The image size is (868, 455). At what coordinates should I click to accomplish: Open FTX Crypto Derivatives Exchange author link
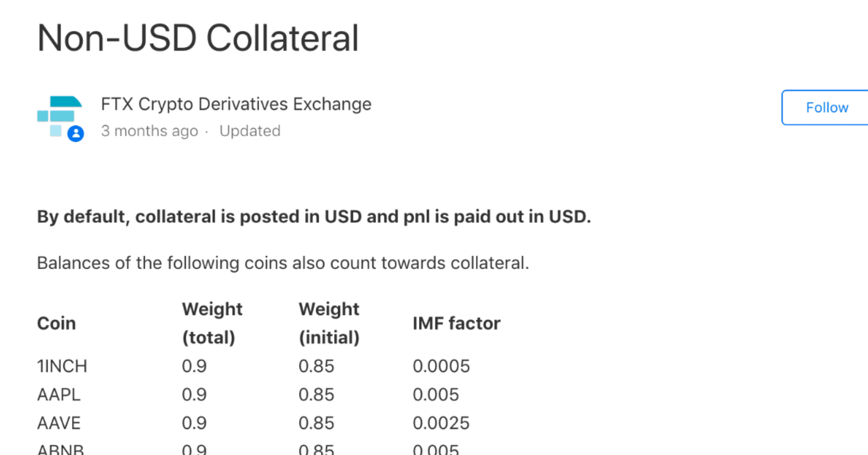pos(236,104)
